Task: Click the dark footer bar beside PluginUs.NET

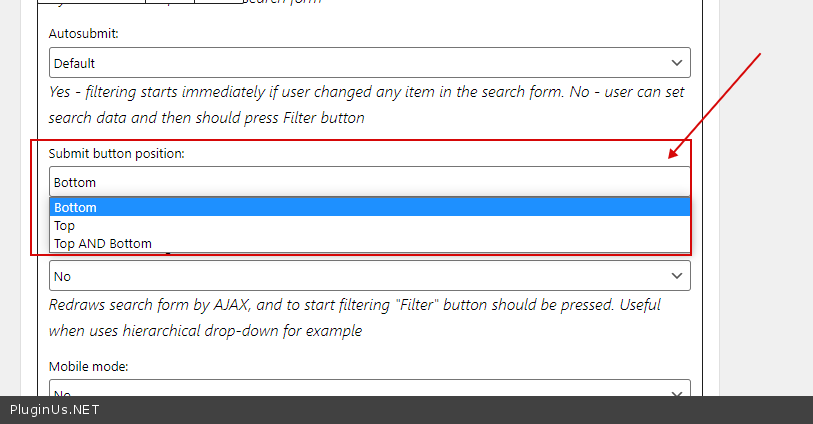Action: pyautogui.click(x=450, y=410)
